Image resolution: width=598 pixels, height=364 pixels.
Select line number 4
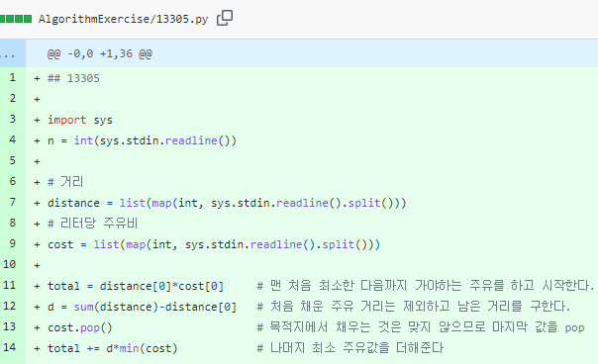(x=13, y=139)
